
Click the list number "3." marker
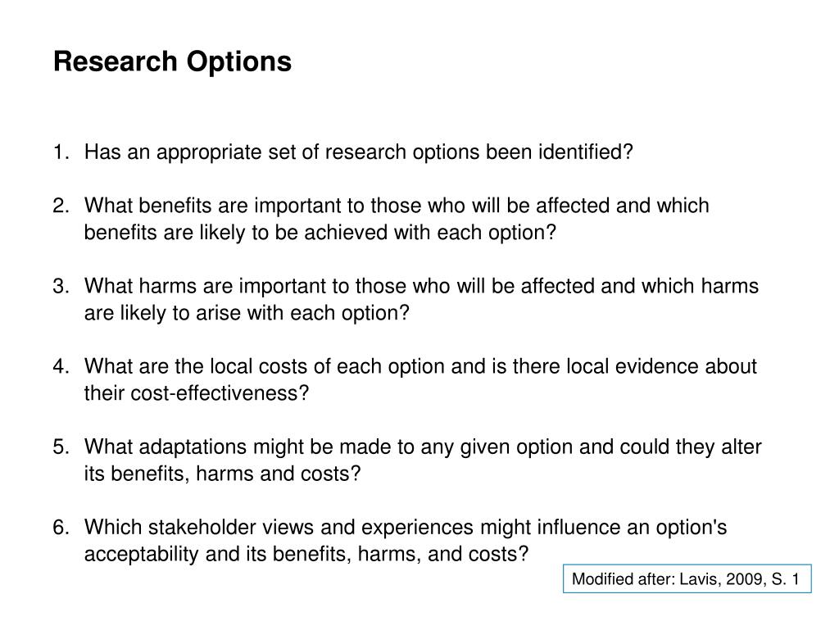coord(61,286)
